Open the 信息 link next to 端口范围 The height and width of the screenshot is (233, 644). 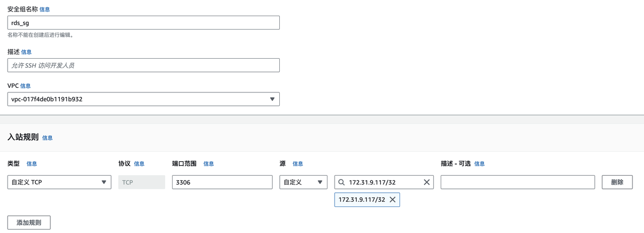point(209,164)
